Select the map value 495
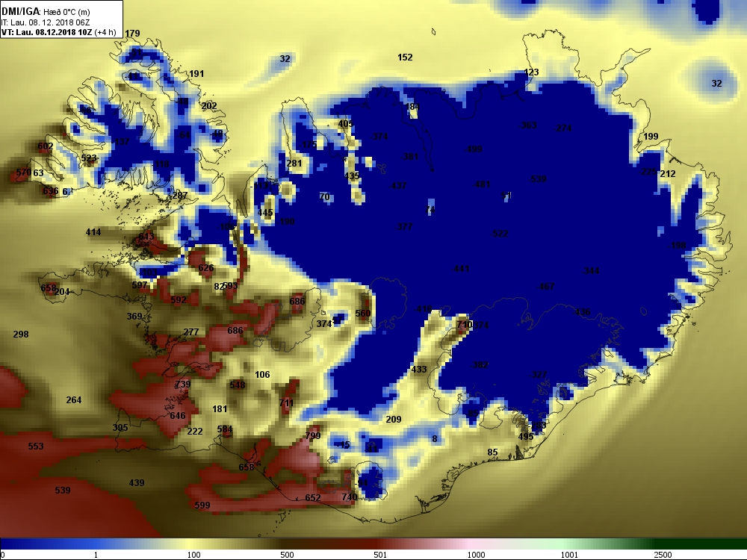The image size is (747, 560). 526,436
